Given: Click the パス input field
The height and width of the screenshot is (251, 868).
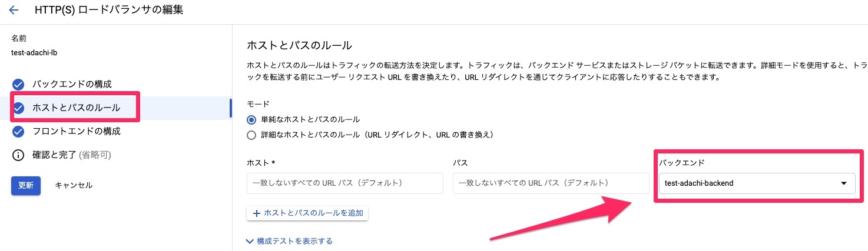Looking at the screenshot, I should click(x=550, y=183).
